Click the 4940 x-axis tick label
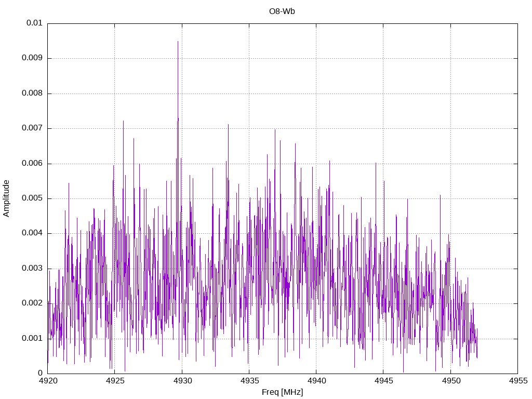Screen dimensions: 532x399 click(316, 381)
